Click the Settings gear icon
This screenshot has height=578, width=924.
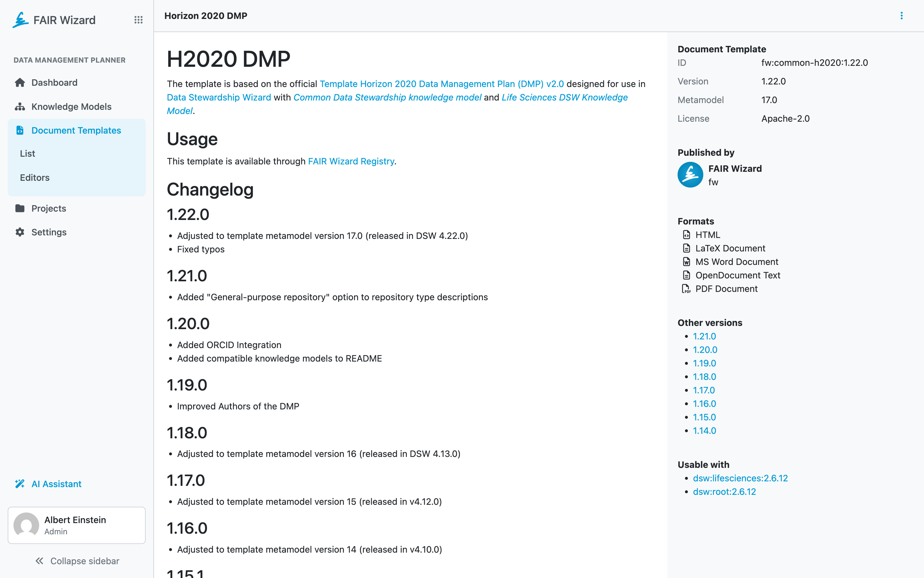[20, 232]
